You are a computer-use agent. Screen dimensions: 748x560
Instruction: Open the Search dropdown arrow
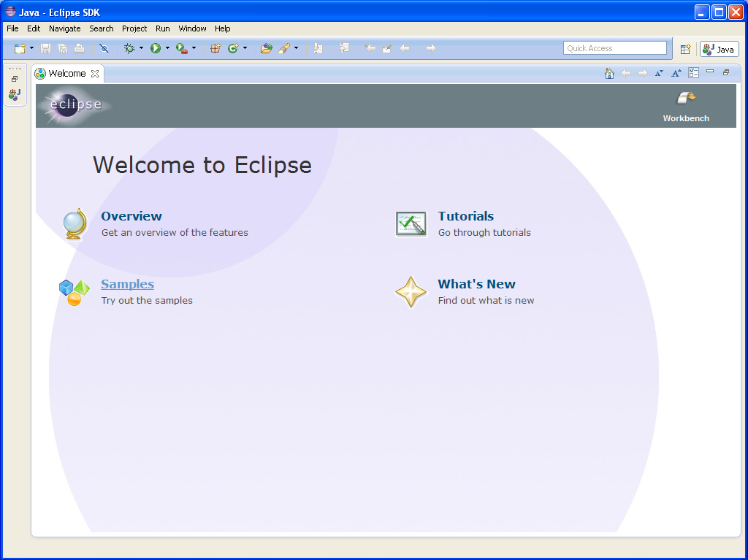tap(297, 48)
